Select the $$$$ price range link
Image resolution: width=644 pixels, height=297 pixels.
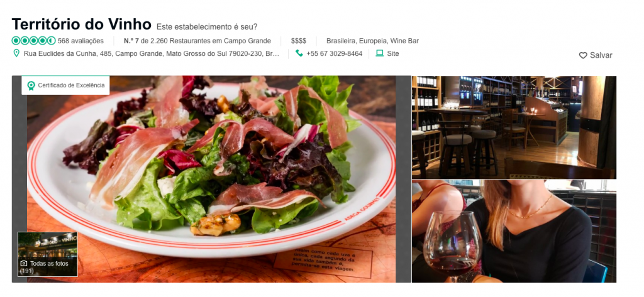299,41
